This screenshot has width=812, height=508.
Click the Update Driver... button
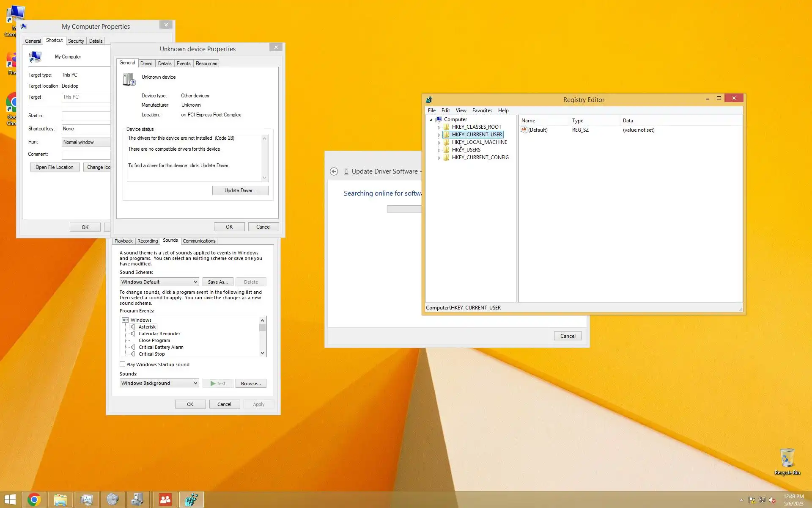point(240,190)
